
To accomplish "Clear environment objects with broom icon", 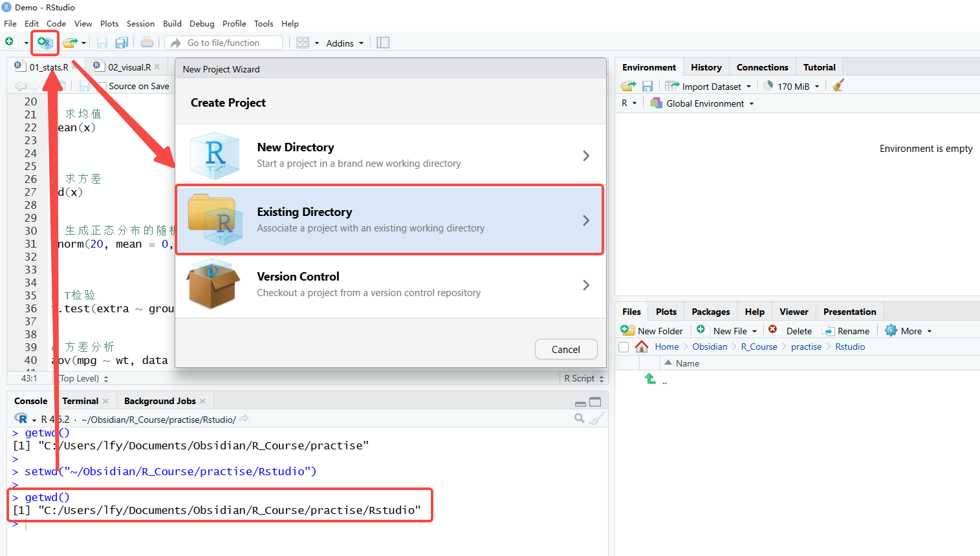I will [838, 86].
